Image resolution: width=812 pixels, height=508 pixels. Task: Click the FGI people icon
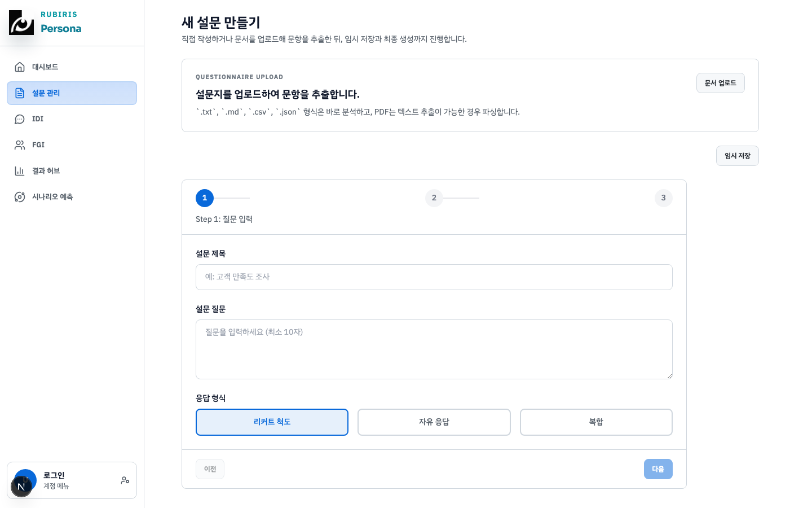(x=19, y=144)
